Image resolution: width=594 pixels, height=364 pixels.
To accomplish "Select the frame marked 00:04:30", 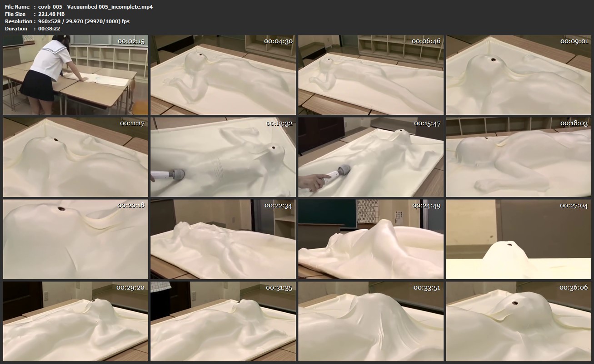I will click(x=223, y=75).
